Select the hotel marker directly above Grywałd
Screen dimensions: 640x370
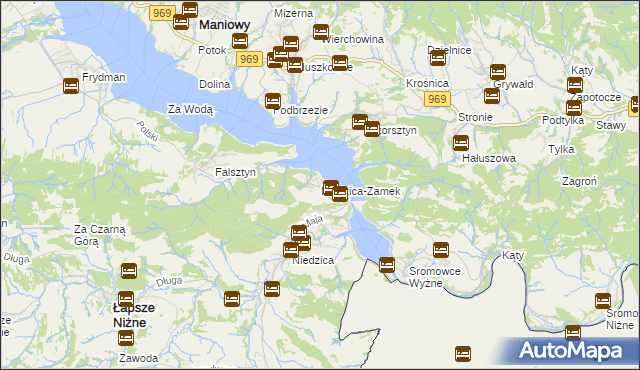pyautogui.click(x=498, y=72)
